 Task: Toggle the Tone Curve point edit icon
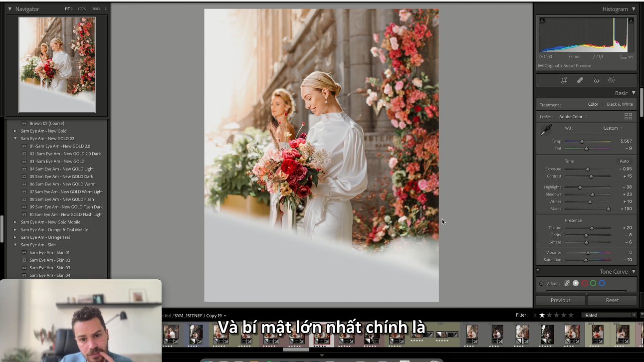click(x=567, y=283)
